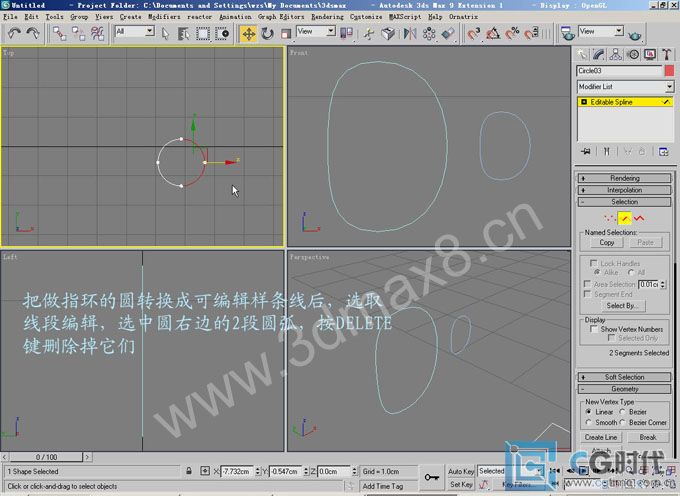
Task: Open the View render type dropdown
Action: click(601, 31)
